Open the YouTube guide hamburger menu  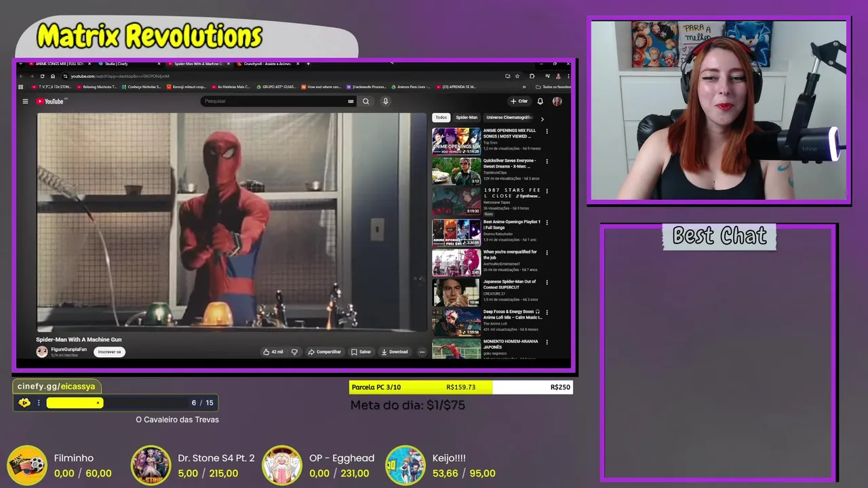click(25, 102)
